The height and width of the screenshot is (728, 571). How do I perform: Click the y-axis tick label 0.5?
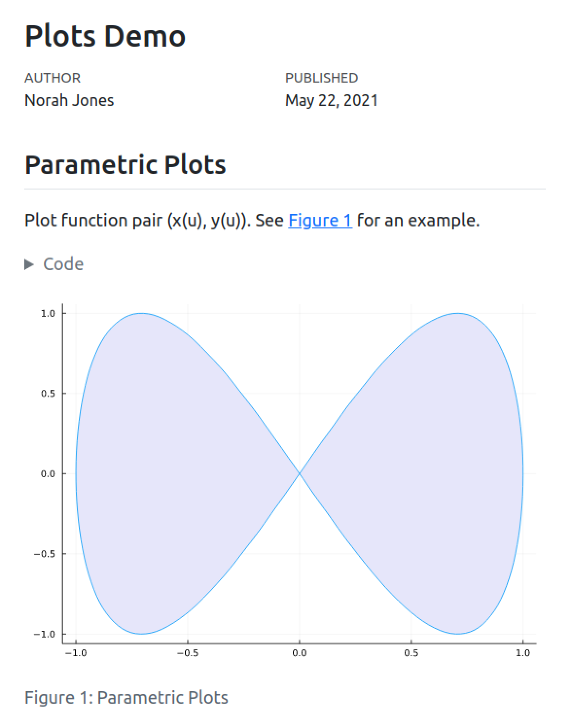[48, 394]
